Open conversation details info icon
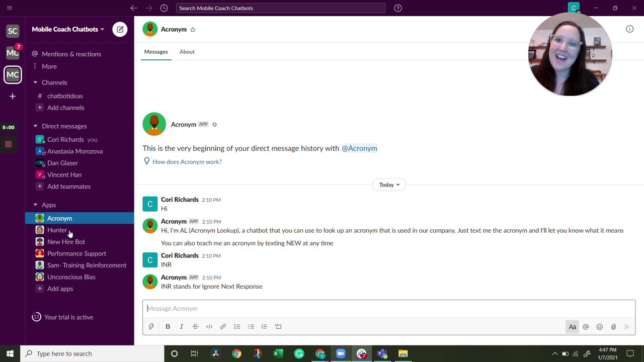Viewport: 644px width, 362px height. pos(629,29)
